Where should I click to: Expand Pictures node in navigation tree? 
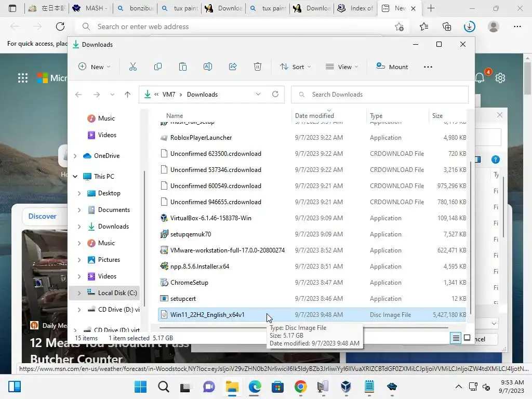[79, 260]
